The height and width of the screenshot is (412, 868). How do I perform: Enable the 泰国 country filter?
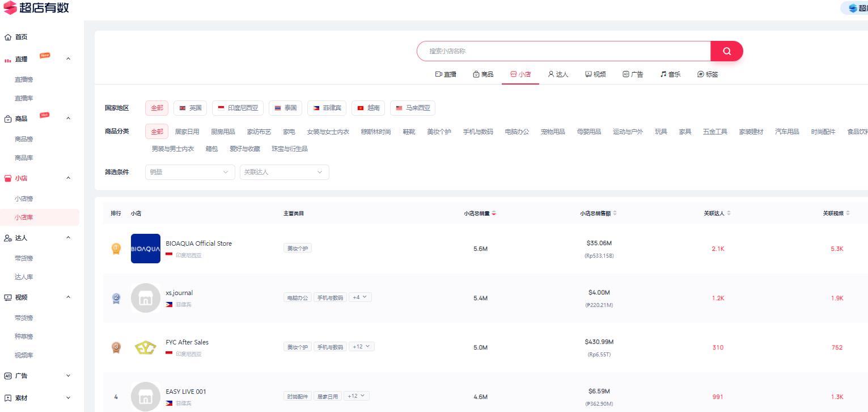(x=285, y=108)
